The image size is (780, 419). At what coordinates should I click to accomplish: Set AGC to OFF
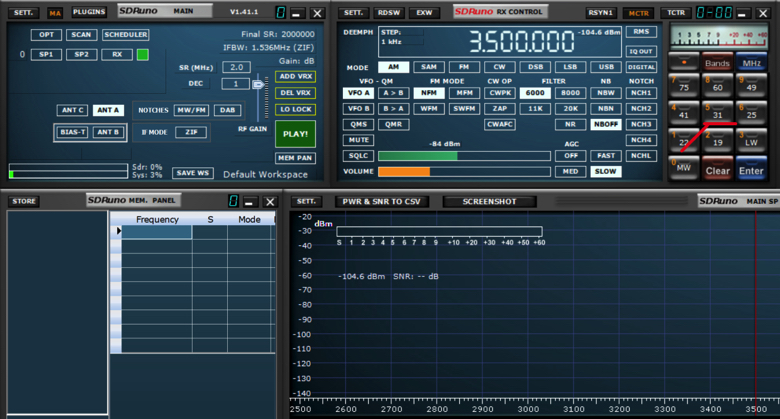tap(571, 156)
